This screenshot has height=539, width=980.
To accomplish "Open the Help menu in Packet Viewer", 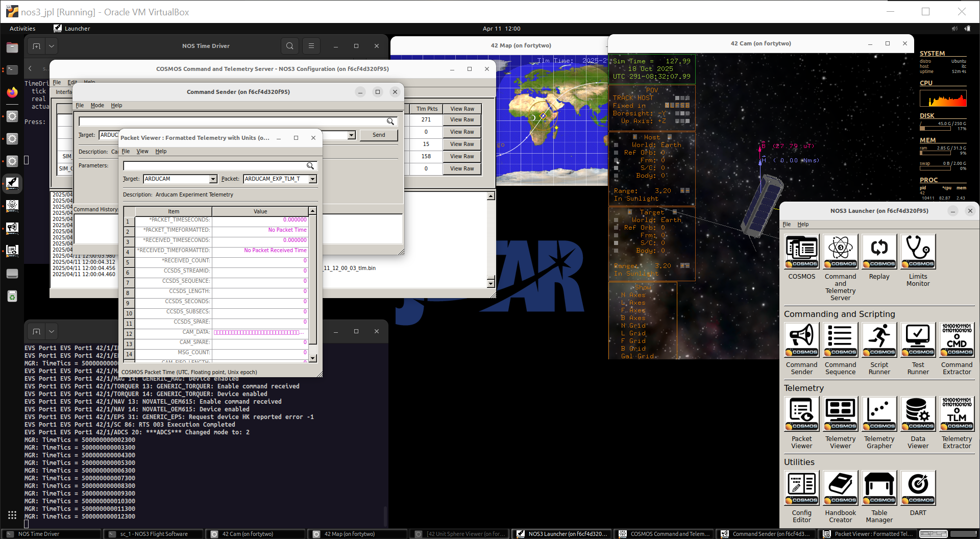I will click(161, 152).
